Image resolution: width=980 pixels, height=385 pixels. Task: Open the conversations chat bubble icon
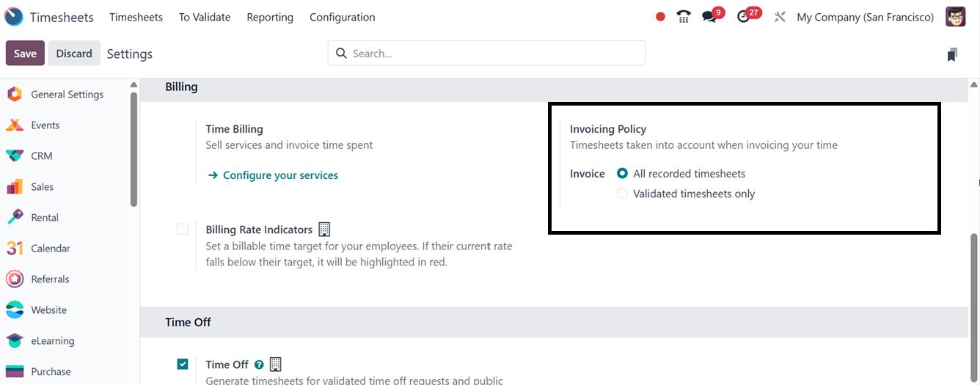click(x=709, y=17)
